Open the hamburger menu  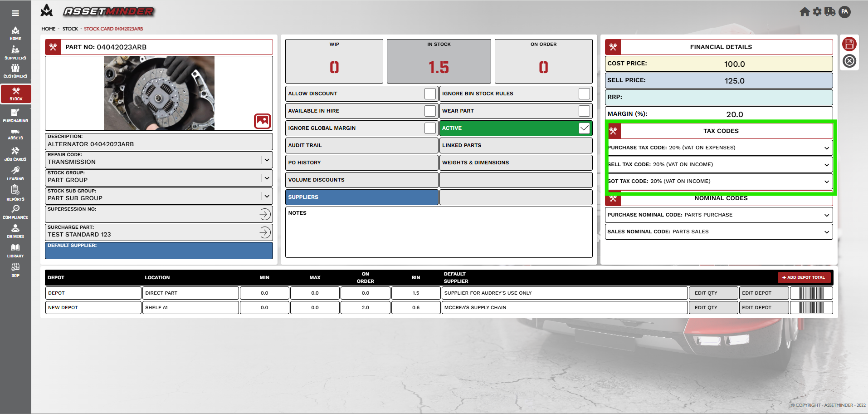15,13
